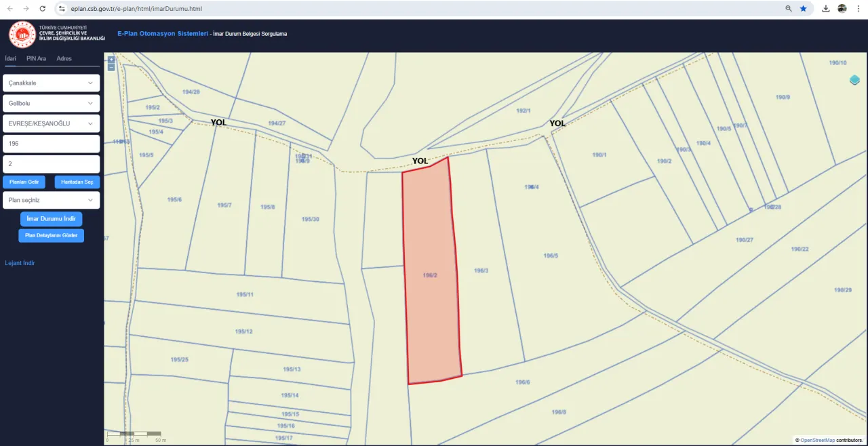This screenshot has height=446, width=868.
Task: Switch to the Adres tab
Action: (x=64, y=59)
